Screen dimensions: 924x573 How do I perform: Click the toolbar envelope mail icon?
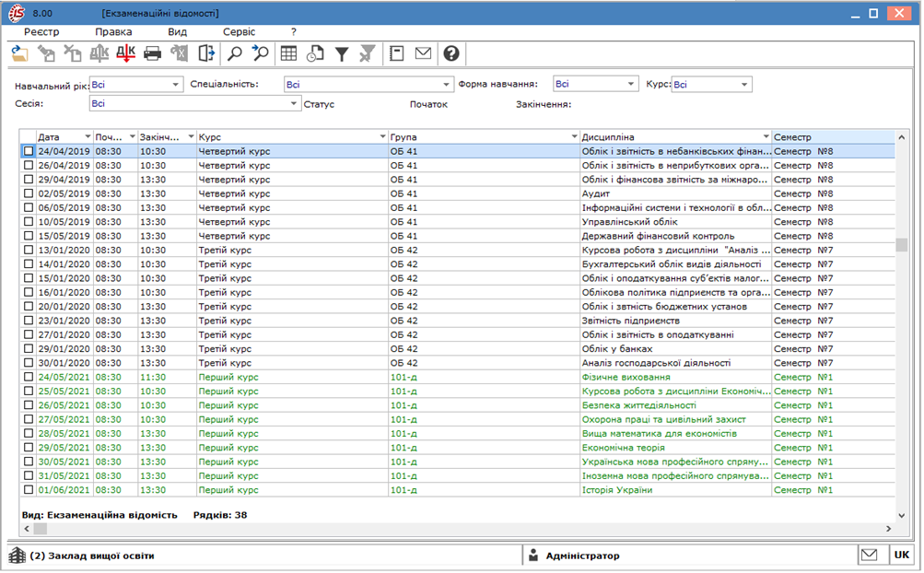coord(423,53)
